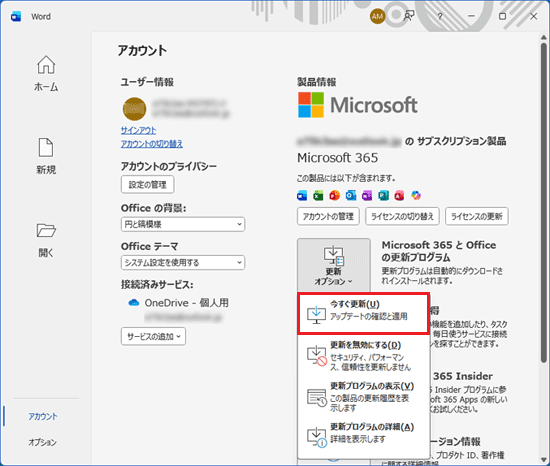Click the Copilot icon in included products
This screenshot has height=466, width=550.
[x=416, y=195]
